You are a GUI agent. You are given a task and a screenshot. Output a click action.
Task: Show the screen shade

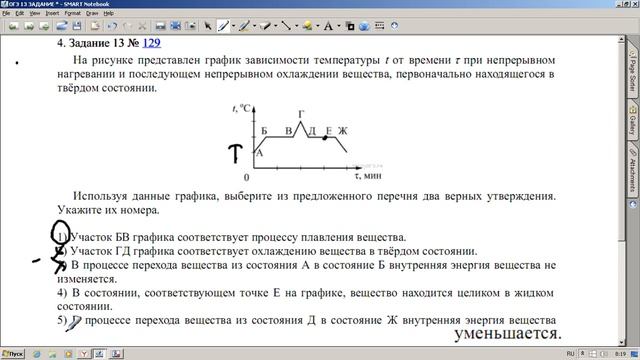click(160, 26)
